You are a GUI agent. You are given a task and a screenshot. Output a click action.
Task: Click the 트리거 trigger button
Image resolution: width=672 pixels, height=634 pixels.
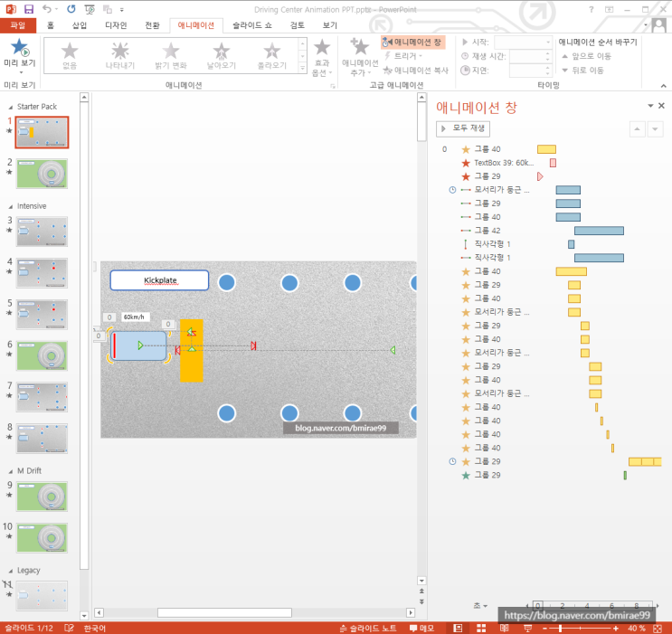tap(402, 56)
